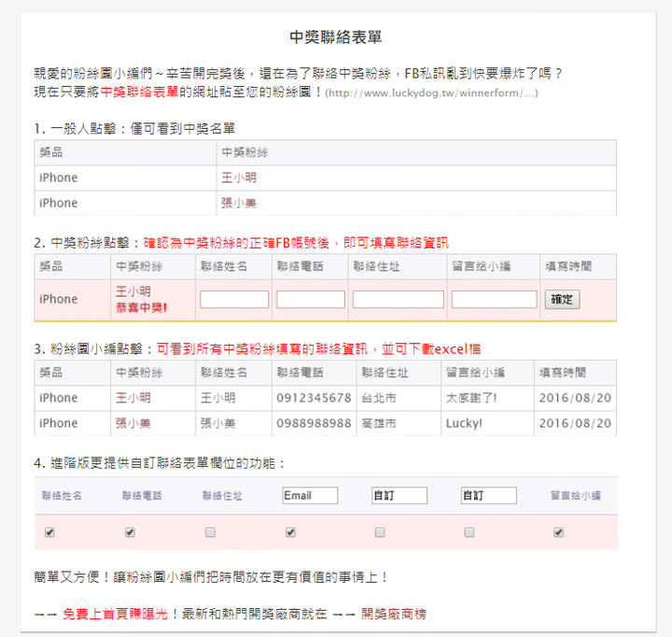Check the second 自訂 field checkbox

[469, 532]
